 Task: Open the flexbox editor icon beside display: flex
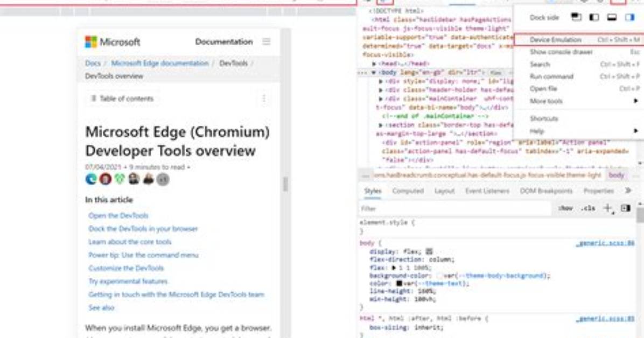click(x=429, y=251)
